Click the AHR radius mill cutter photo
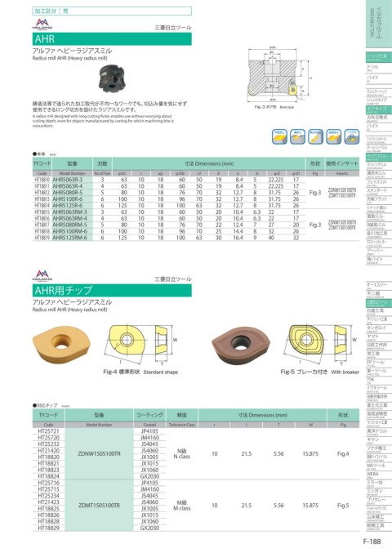The width and height of the screenshot is (392, 553). coord(112,78)
